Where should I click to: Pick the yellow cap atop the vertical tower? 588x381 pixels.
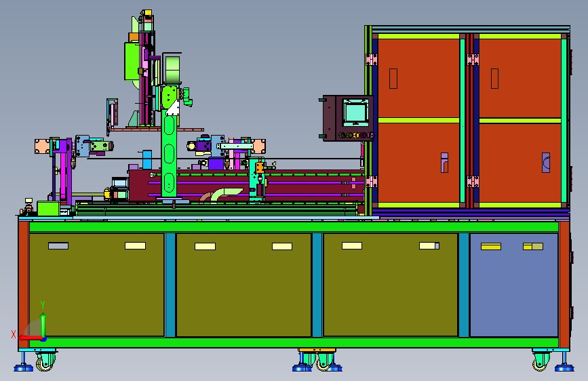click(147, 13)
